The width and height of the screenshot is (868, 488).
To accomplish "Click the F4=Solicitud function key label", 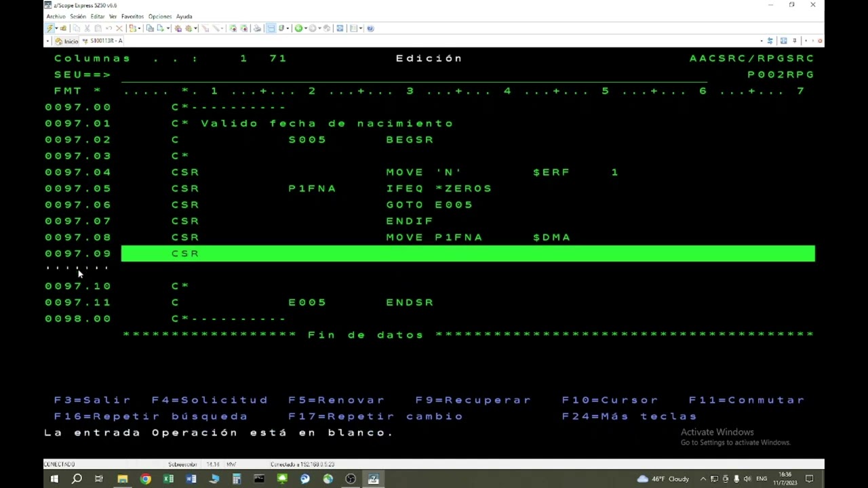I will point(210,400).
